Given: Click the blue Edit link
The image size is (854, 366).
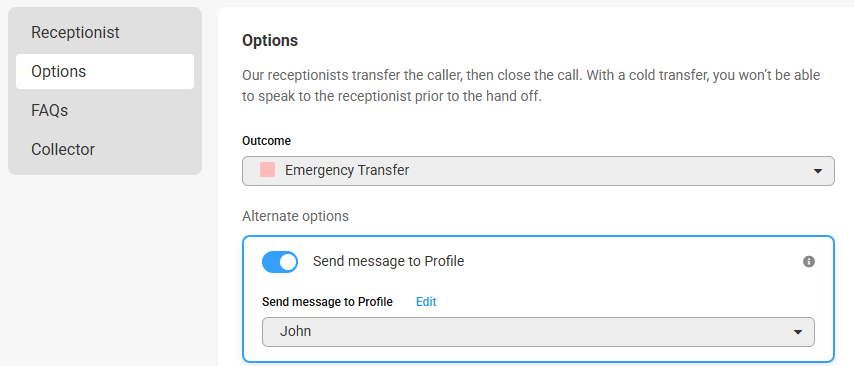Looking at the screenshot, I should pos(426,302).
